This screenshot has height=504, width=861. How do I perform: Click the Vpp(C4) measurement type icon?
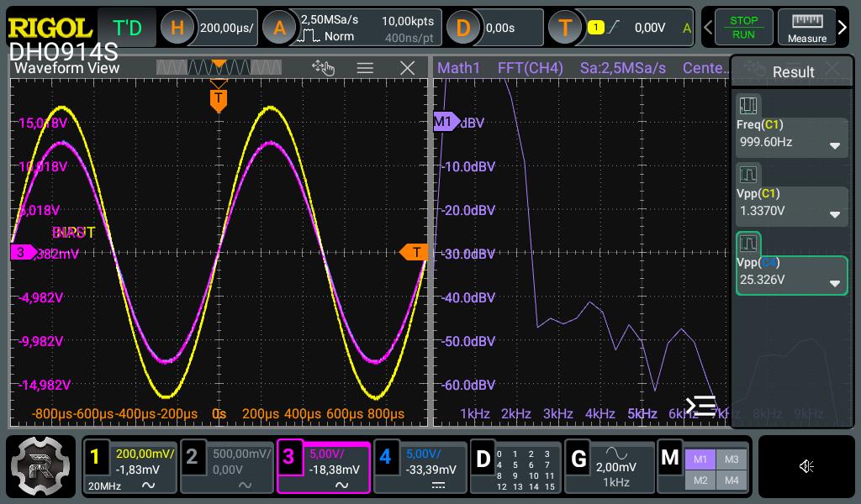tap(747, 243)
